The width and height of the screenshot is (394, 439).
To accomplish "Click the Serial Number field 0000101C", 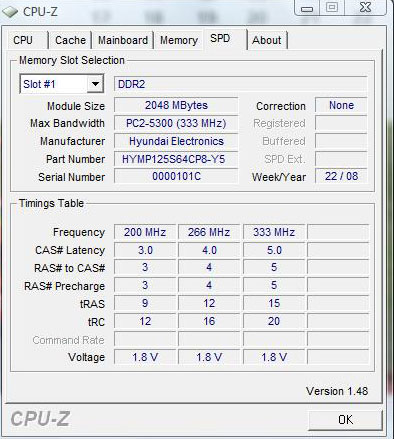I will [x=176, y=176].
